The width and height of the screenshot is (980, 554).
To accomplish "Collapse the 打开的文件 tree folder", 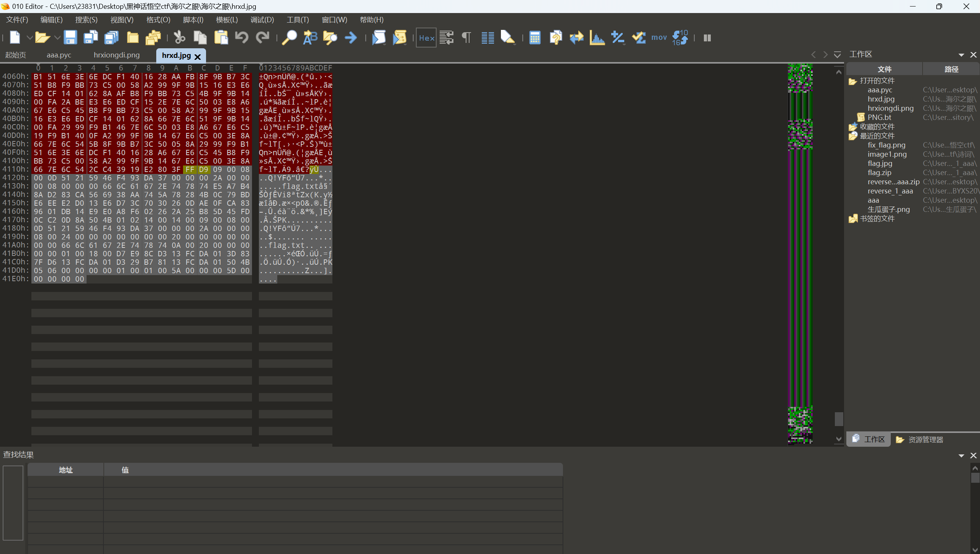I will pos(853,81).
